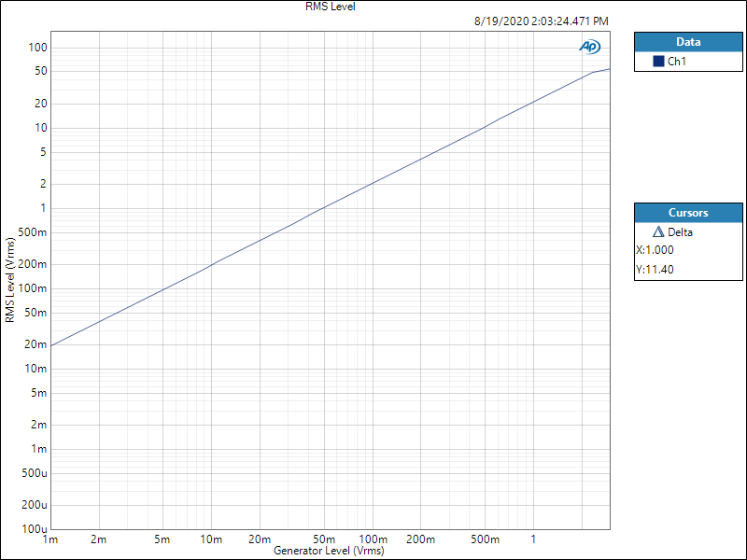
Task: Click the Cursors panel header
Action: [x=688, y=213]
